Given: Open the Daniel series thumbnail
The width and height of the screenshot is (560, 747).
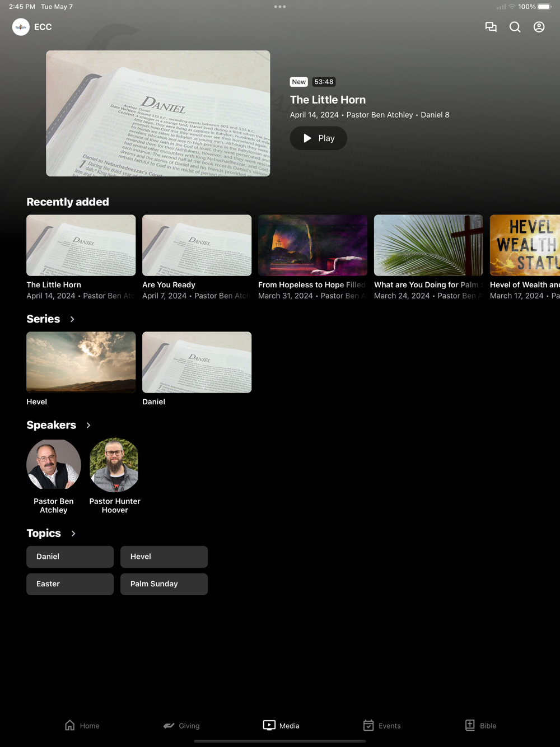Looking at the screenshot, I should (197, 362).
